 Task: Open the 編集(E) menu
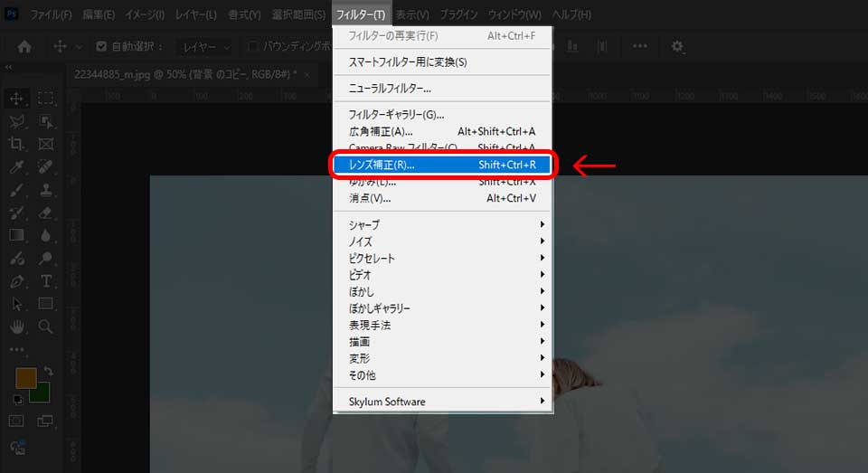click(99, 14)
